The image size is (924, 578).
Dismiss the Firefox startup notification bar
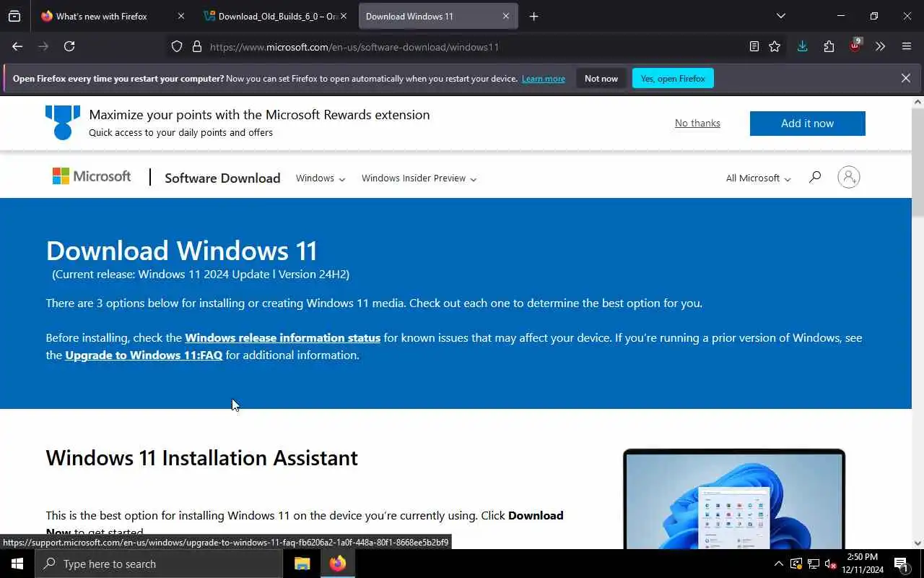coord(905,78)
